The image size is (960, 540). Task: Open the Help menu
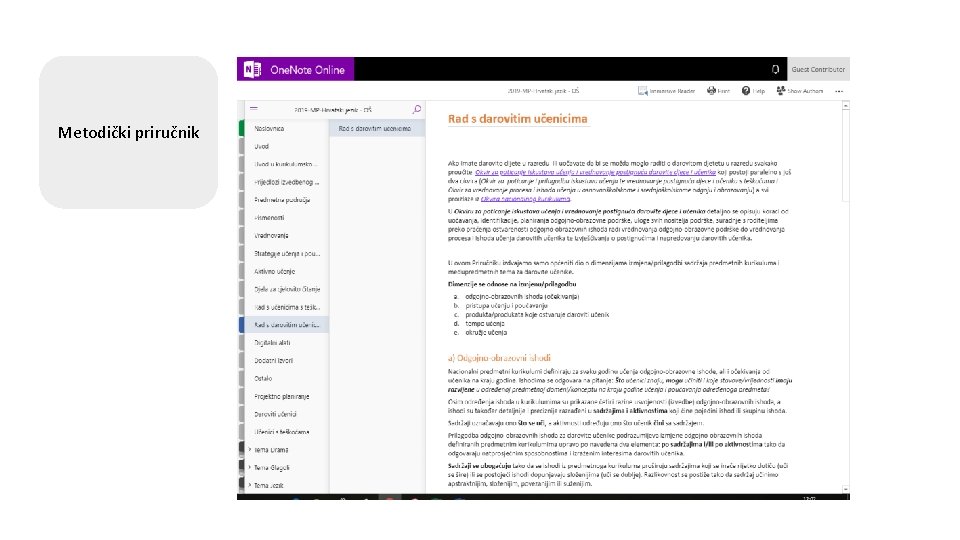[753, 91]
